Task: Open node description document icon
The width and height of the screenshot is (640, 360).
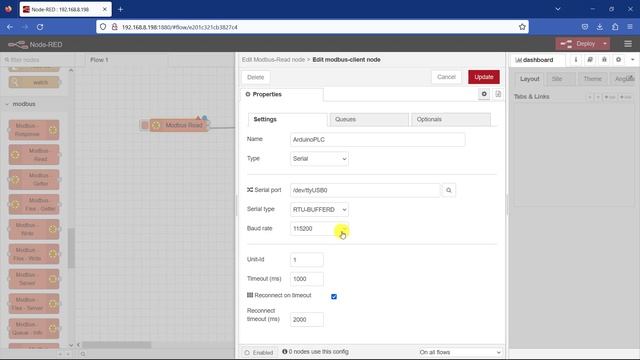Action: point(498,94)
